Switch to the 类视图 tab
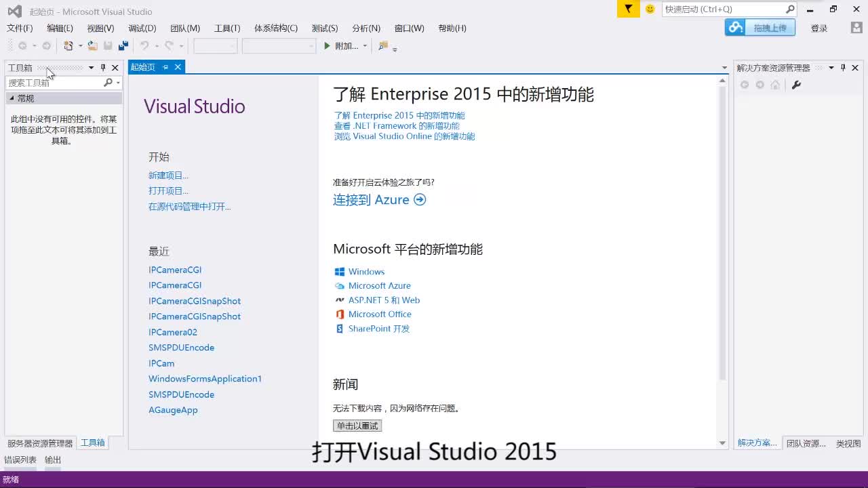Screen dimensions: 868x488 tap(848, 444)
